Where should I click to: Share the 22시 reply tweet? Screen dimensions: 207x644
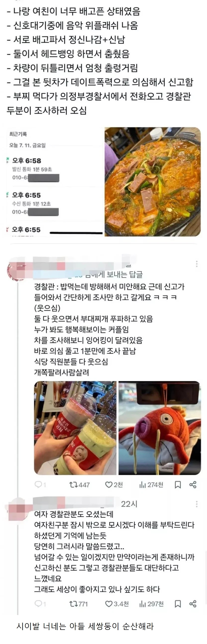pyautogui.click(x=193, y=604)
